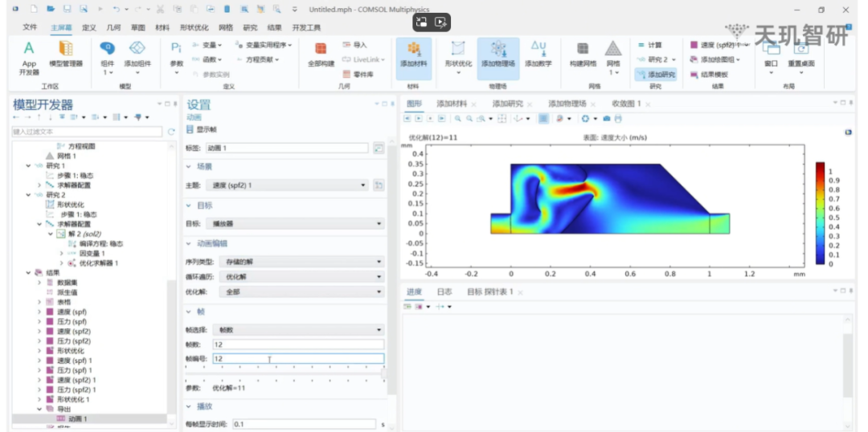The height and width of the screenshot is (432, 868).
Task: Switch to the 收敛图 1 tab
Action: click(x=626, y=104)
